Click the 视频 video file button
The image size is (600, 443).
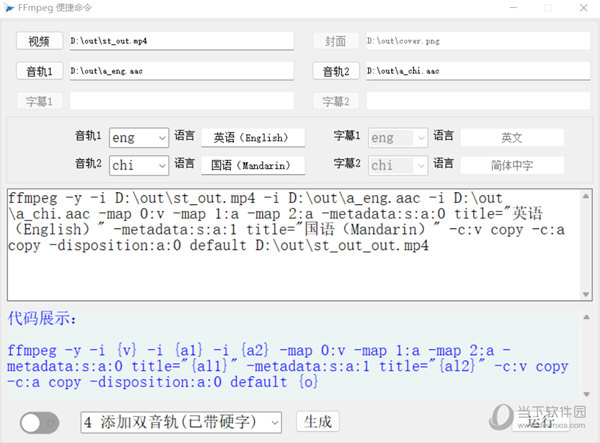point(39,41)
